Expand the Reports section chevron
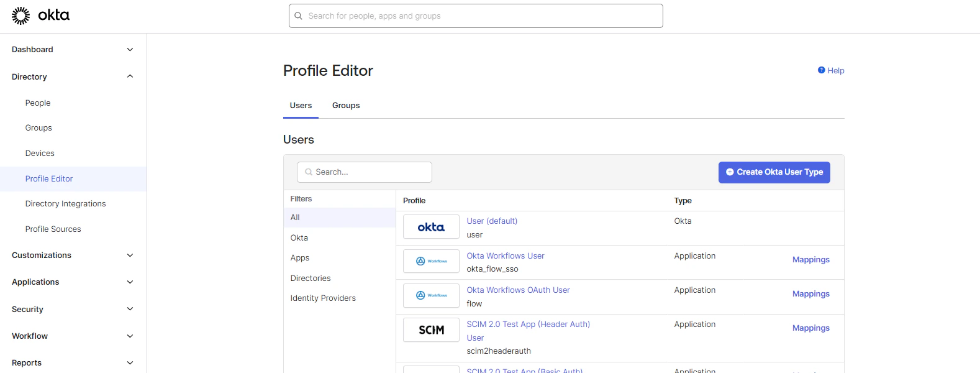The height and width of the screenshot is (373, 980). point(130,363)
